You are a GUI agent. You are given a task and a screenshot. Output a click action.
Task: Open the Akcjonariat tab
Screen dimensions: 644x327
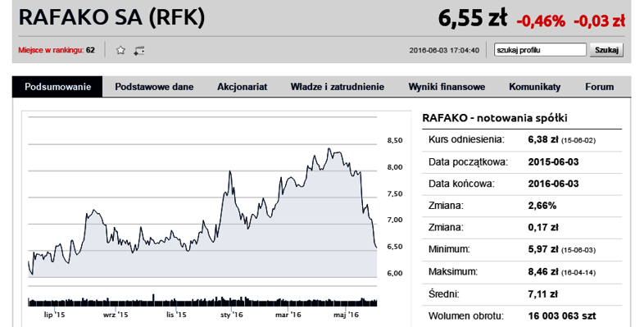point(243,87)
